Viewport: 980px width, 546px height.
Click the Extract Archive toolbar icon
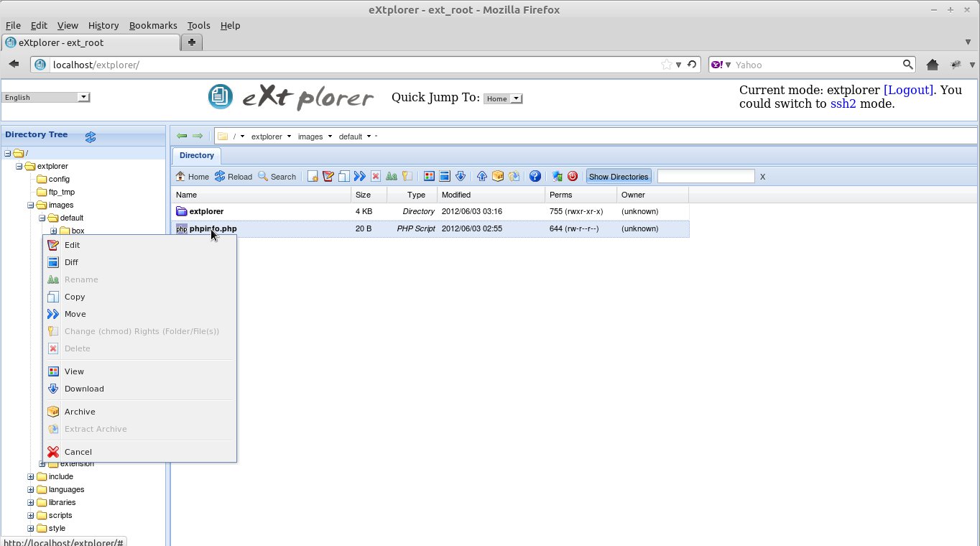[x=514, y=176]
